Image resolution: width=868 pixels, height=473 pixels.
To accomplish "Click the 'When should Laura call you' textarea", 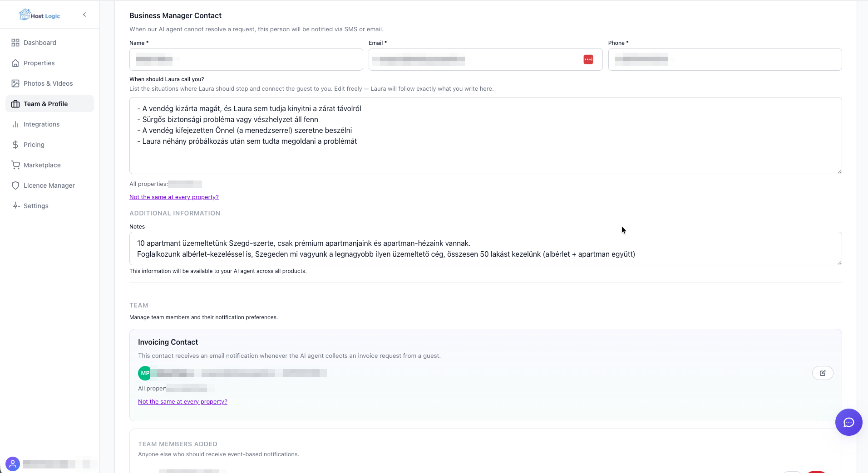I will (485, 136).
